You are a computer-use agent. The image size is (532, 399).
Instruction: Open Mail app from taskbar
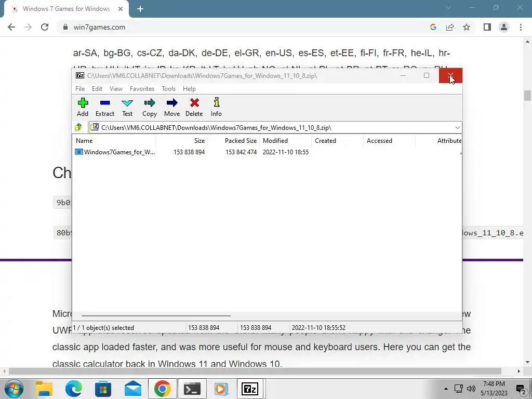click(x=133, y=389)
